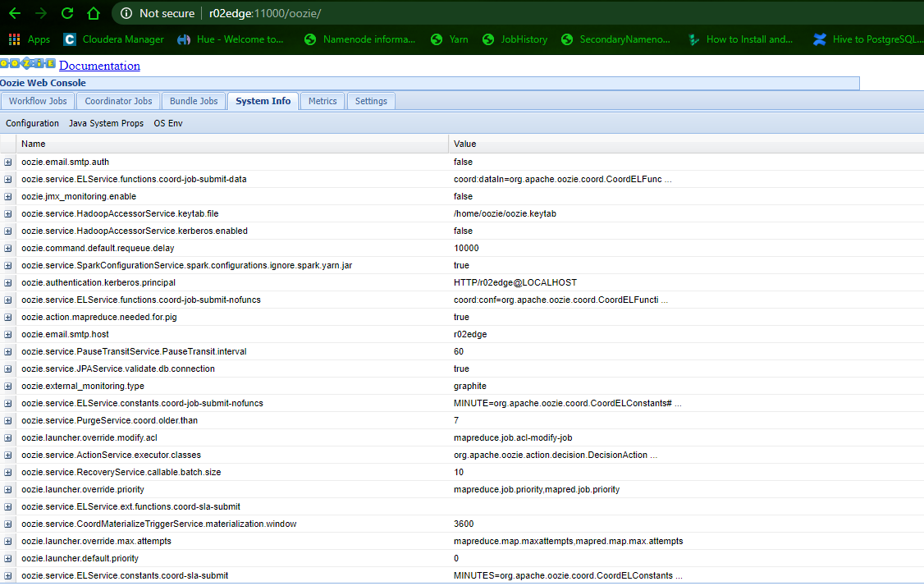The width and height of the screenshot is (924, 586).
Task: Expand materialization.window row
Action: [x=7, y=524]
